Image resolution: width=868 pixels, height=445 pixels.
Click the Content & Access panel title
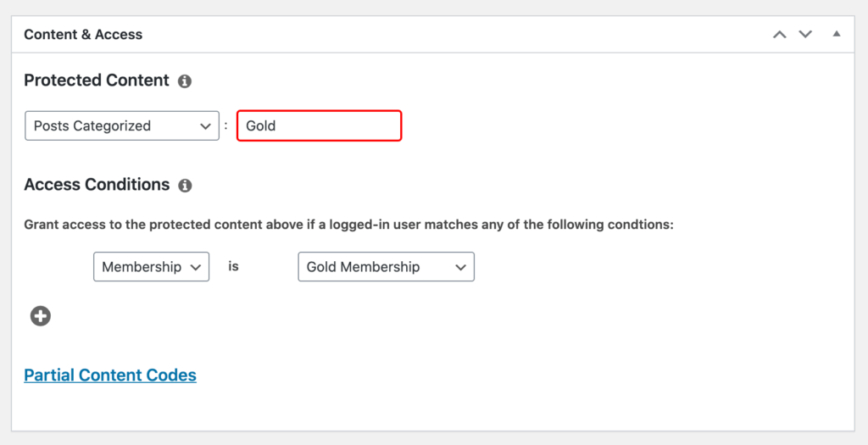[x=83, y=35]
